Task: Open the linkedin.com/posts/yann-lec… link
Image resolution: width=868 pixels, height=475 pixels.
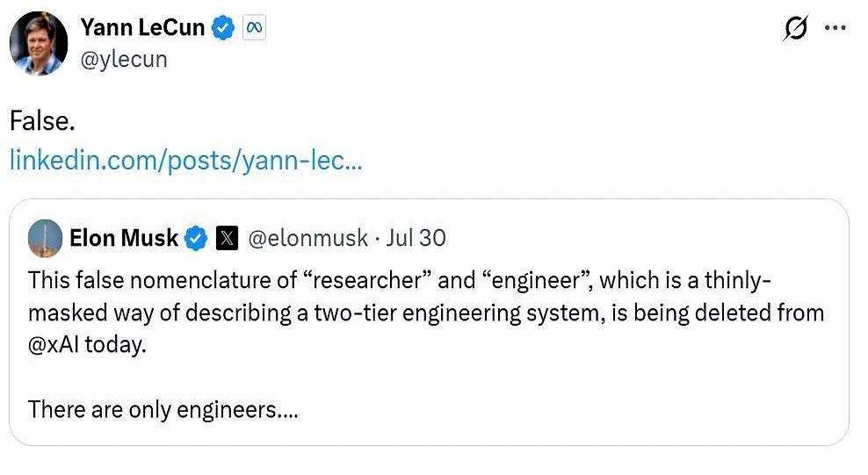Action: coord(185,161)
